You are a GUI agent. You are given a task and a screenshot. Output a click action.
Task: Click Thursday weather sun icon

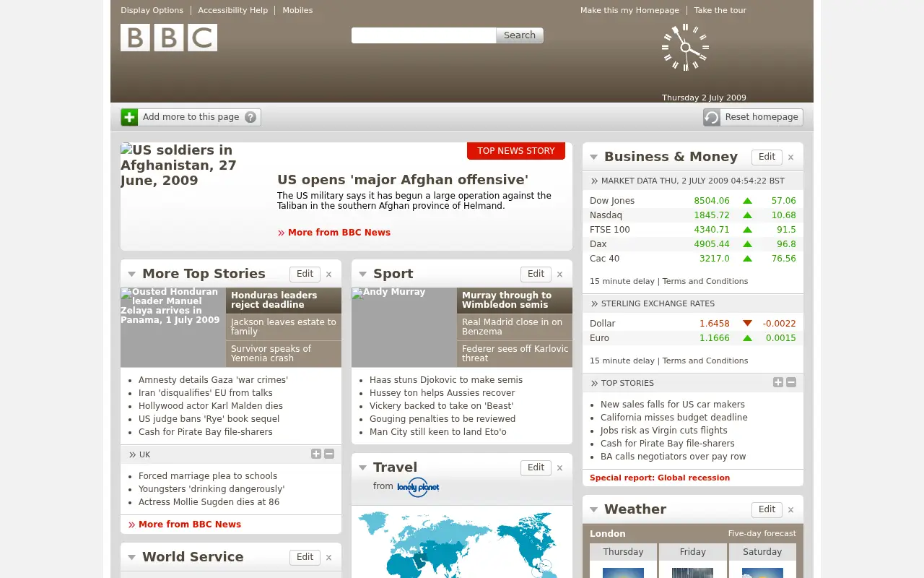[x=623, y=573]
